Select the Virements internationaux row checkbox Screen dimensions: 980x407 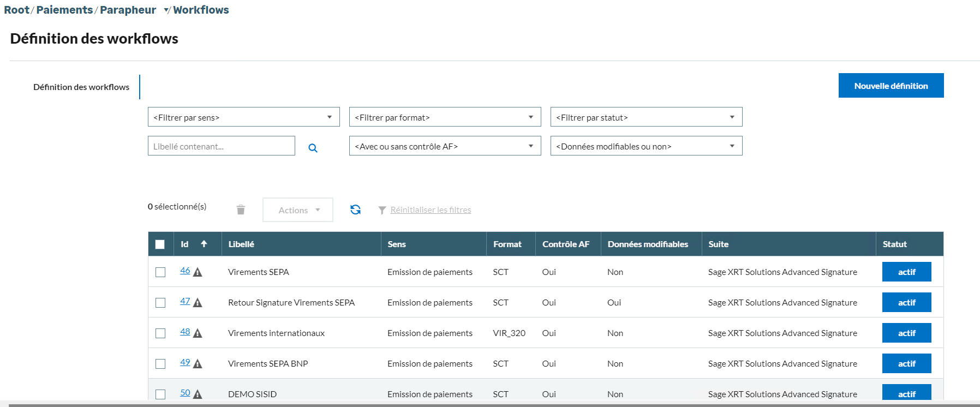click(x=160, y=333)
